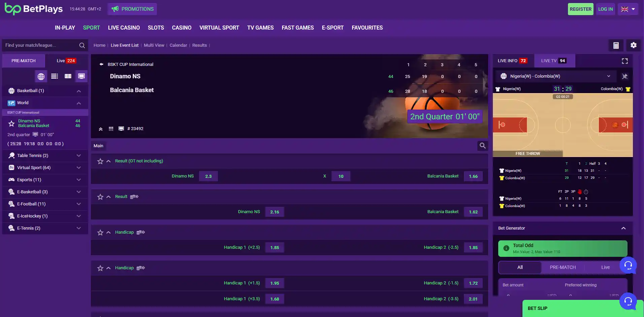Open the bet calculator icon
Image resolution: width=644 pixels, height=317 pixels.
click(616, 45)
